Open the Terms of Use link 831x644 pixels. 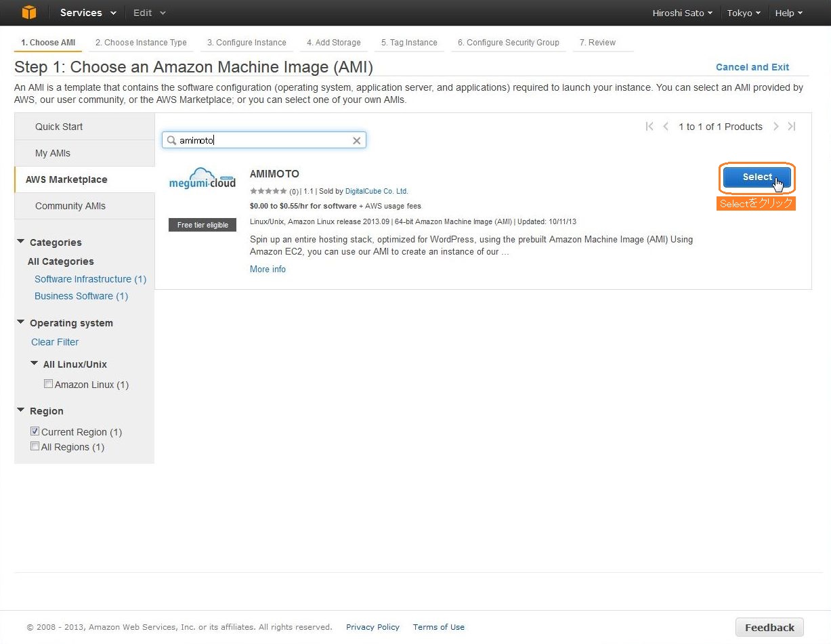coord(439,627)
